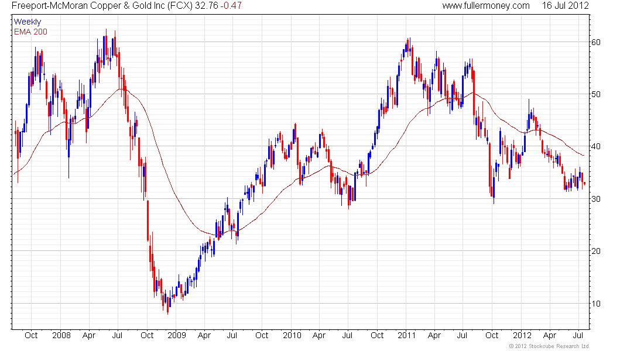Click the date label 16 Jul 2012

click(x=565, y=6)
